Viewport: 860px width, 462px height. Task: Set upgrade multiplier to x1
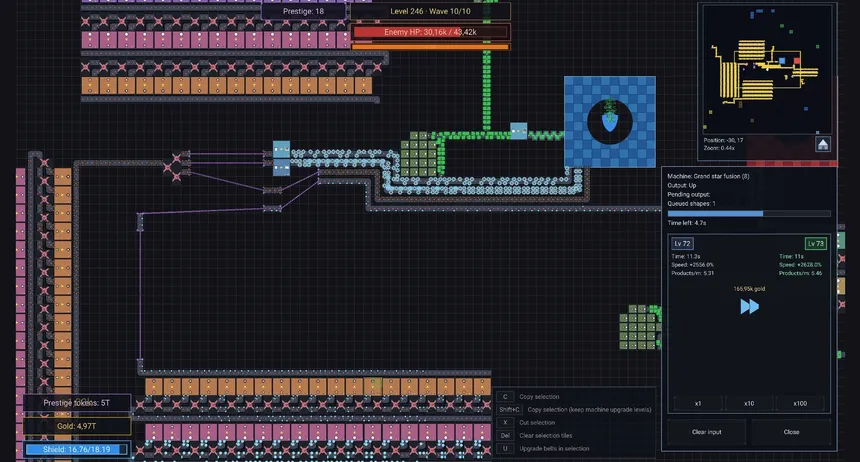click(698, 403)
